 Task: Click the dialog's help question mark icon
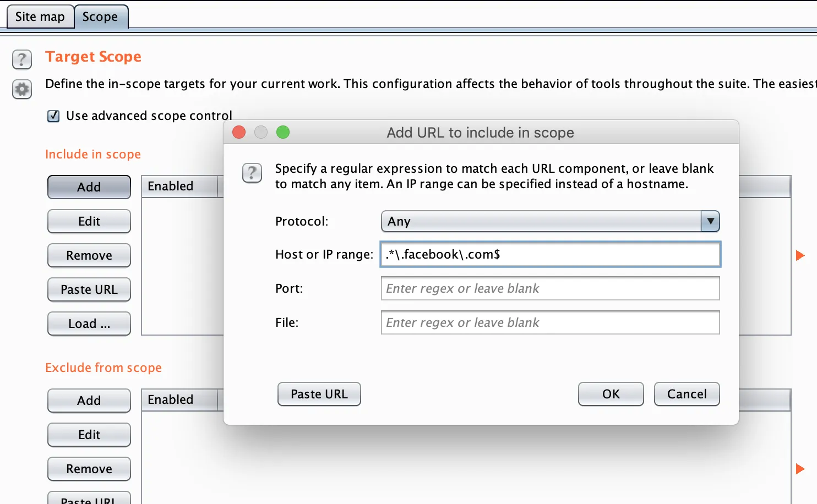coord(252,173)
